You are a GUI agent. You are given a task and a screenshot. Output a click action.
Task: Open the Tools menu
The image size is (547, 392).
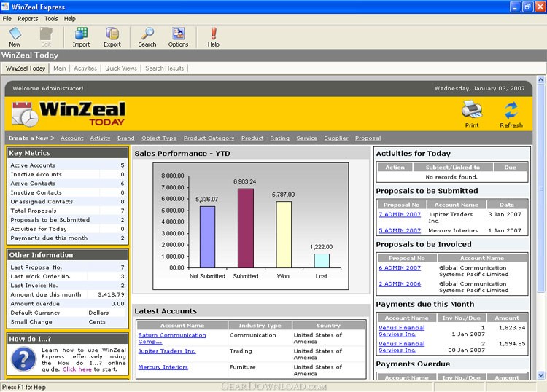(x=51, y=18)
